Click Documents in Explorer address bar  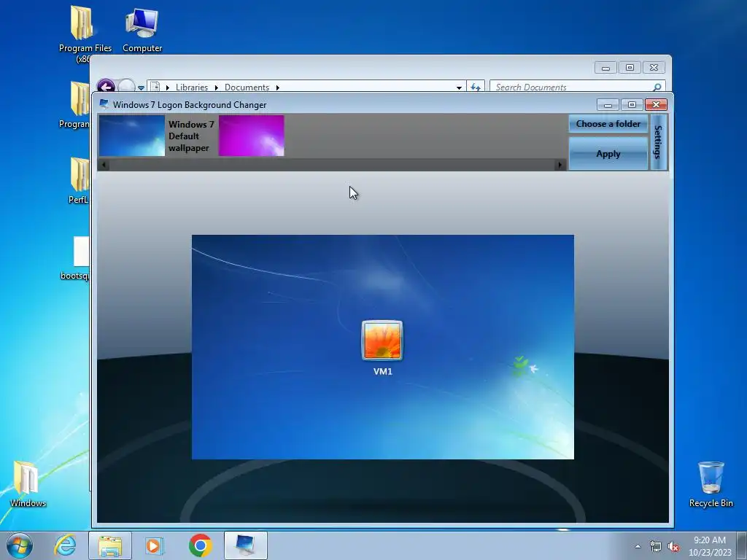247,87
